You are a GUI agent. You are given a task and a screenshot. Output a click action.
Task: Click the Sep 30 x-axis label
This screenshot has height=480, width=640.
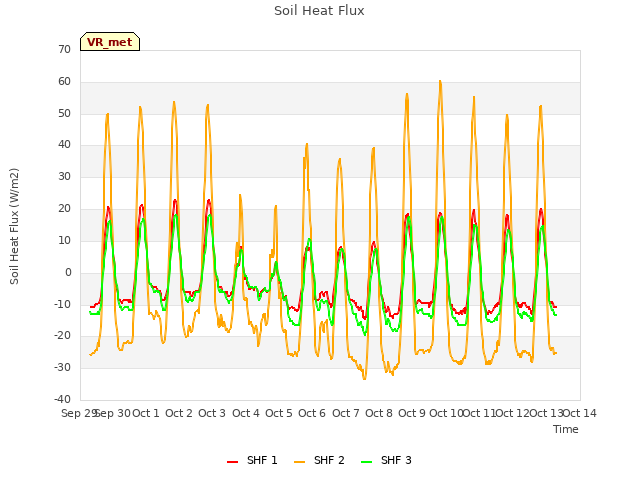click(113, 413)
